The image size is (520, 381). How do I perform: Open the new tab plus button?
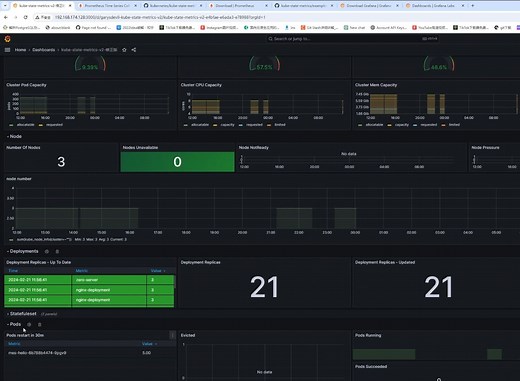473,6
